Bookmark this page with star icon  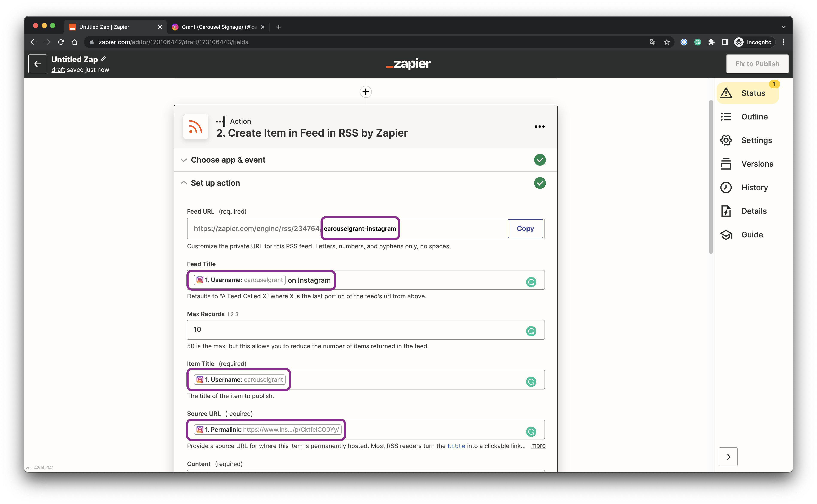667,42
